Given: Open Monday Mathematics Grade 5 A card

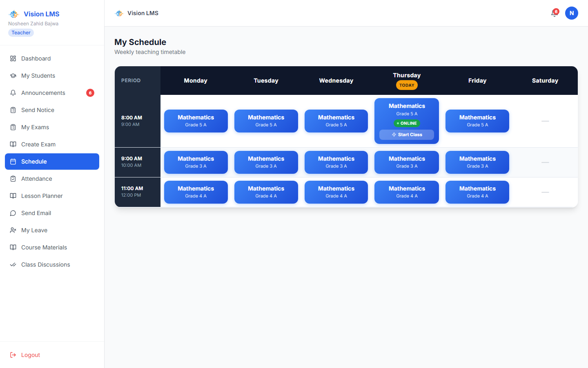Looking at the screenshot, I should click(196, 121).
